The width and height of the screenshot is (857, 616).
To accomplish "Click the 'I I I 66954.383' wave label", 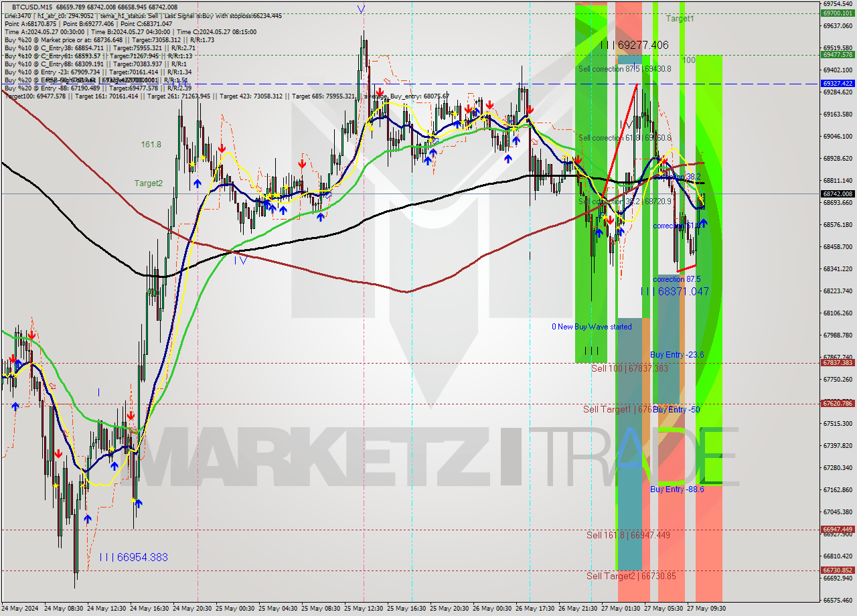I will pyautogui.click(x=133, y=557).
